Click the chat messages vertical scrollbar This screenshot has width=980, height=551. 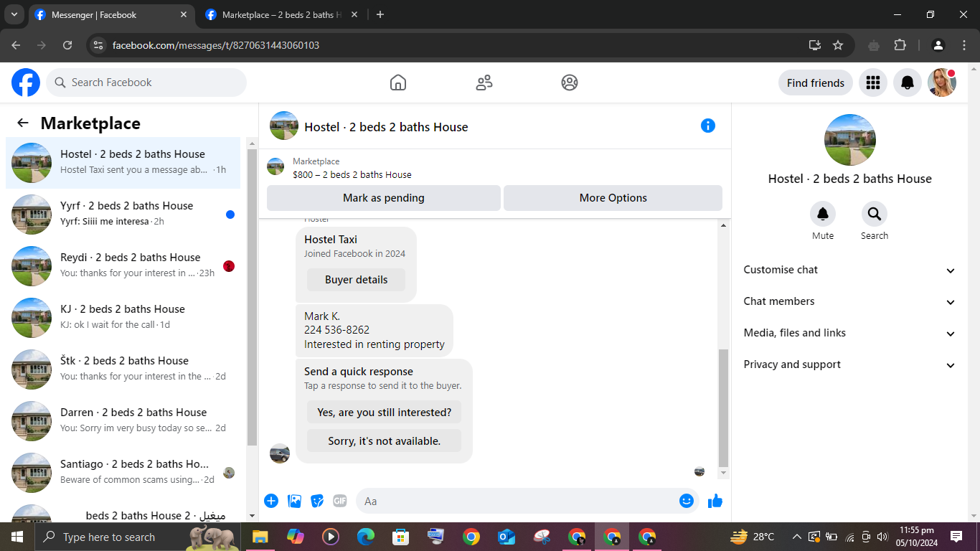[723, 408]
